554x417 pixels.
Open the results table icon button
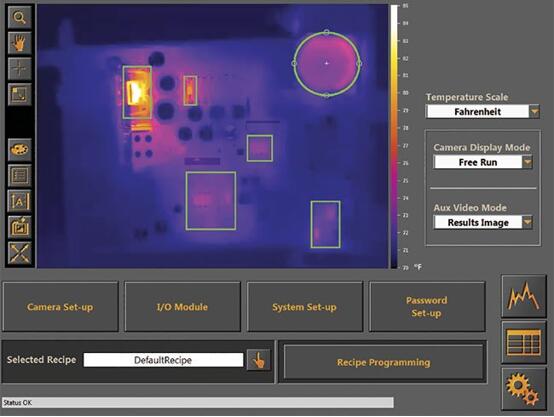(x=524, y=342)
